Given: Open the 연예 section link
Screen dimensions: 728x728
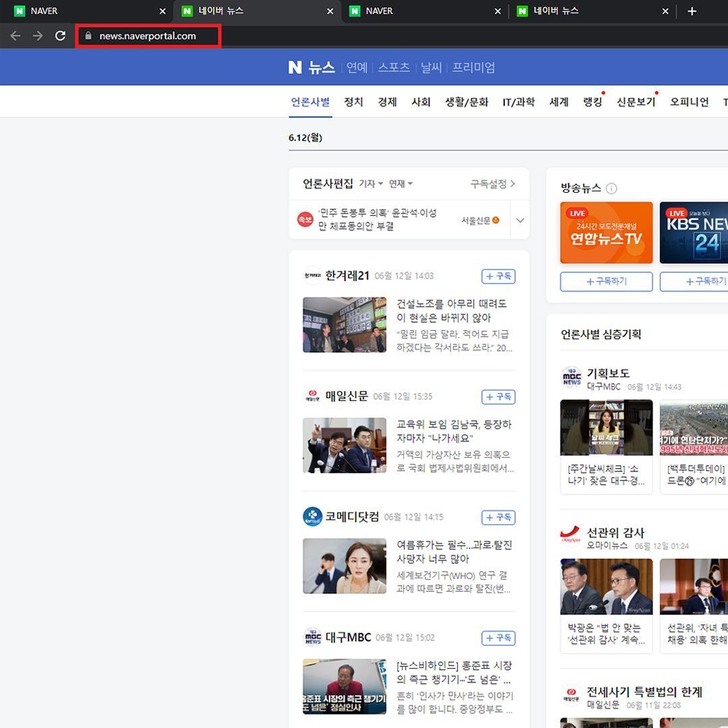Looking at the screenshot, I should pyautogui.click(x=357, y=67).
